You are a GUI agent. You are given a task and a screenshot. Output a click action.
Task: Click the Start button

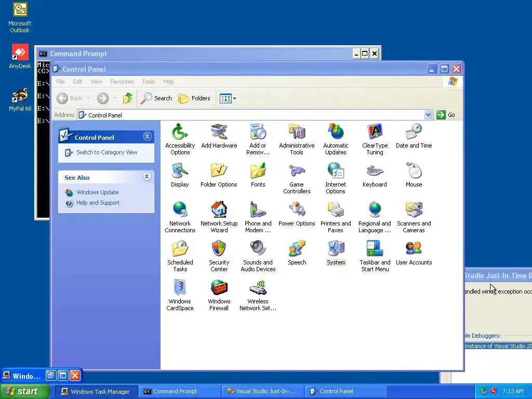point(24,391)
